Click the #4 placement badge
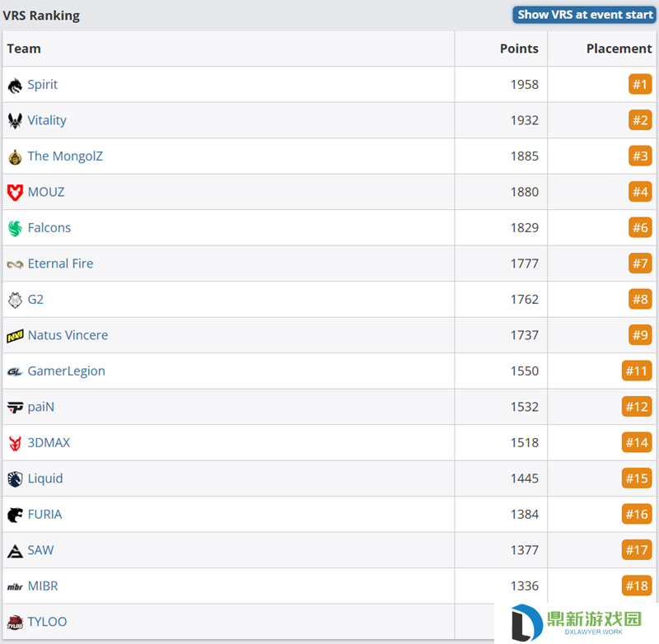 (640, 192)
